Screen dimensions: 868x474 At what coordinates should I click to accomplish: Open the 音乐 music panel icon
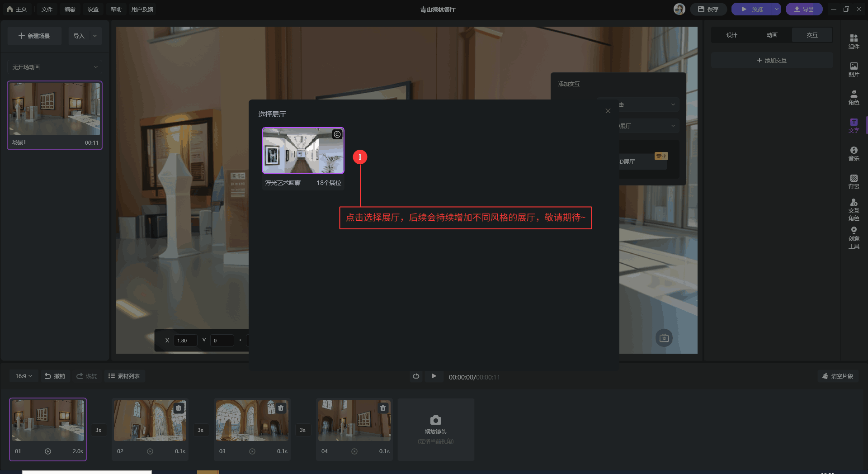(854, 153)
